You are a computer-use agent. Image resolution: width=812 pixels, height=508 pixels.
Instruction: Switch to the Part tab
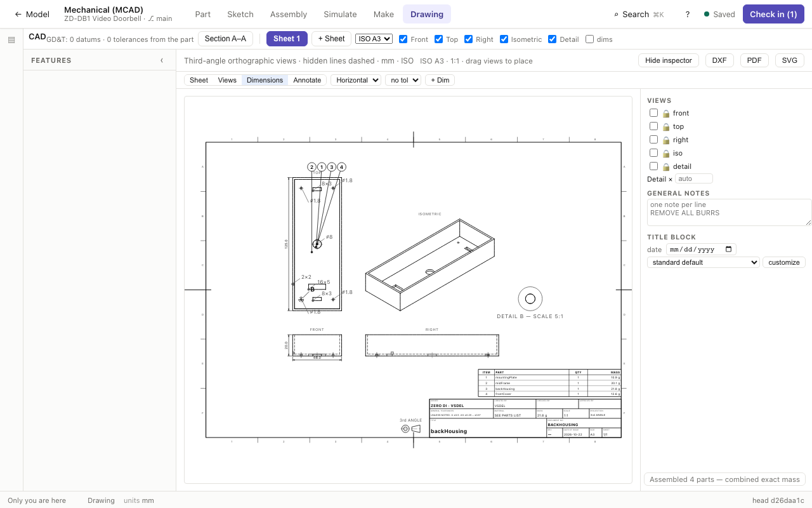coord(203,14)
